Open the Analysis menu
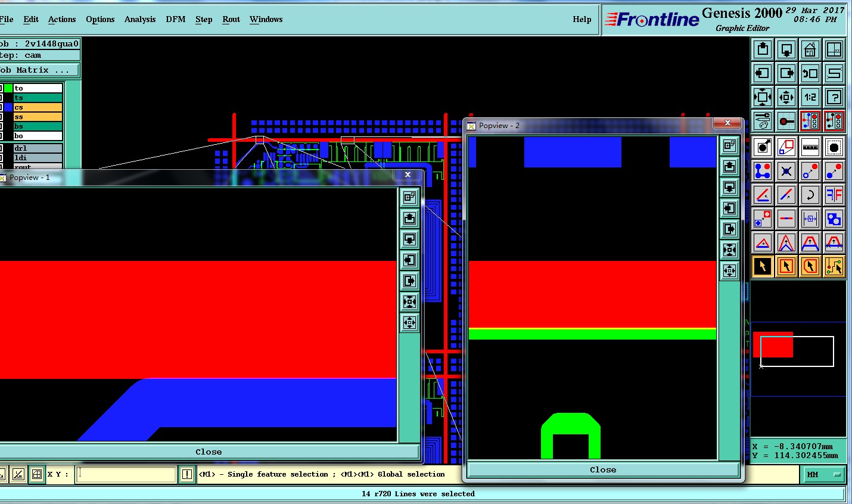This screenshot has width=852, height=504. click(140, 19)
